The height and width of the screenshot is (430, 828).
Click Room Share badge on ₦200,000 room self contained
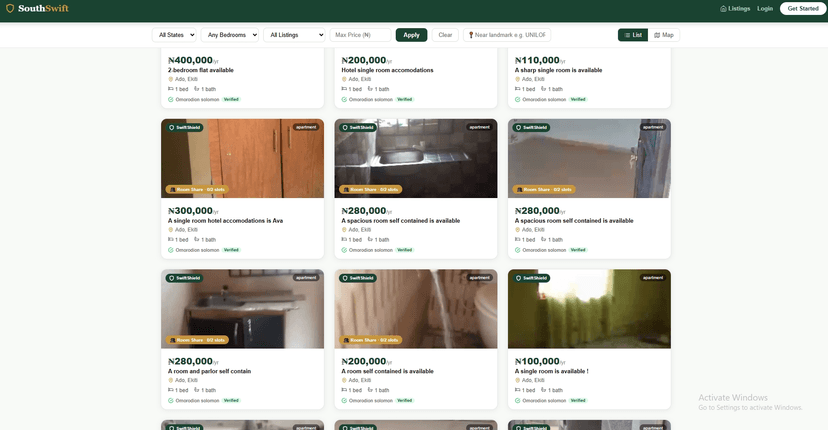click(x=370, y=340)
